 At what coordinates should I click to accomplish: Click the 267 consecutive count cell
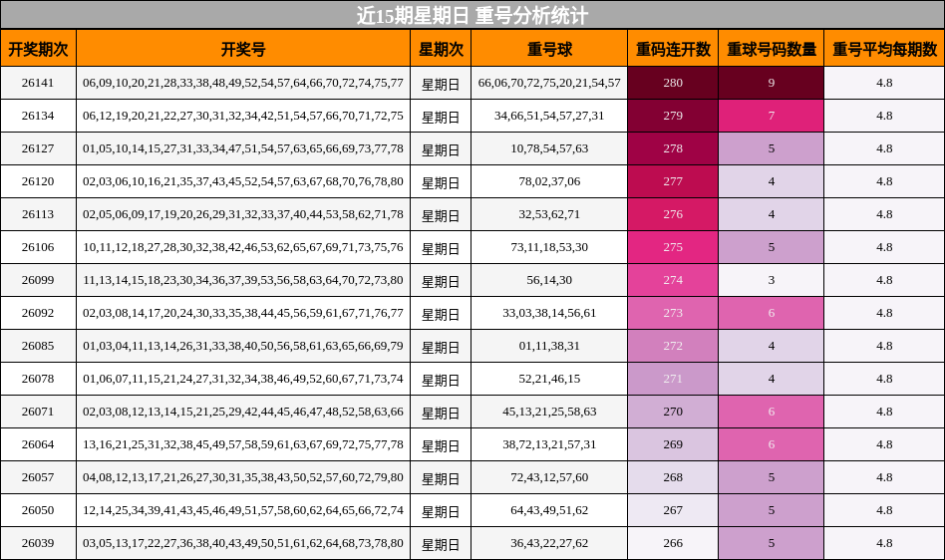coord(673,510)
